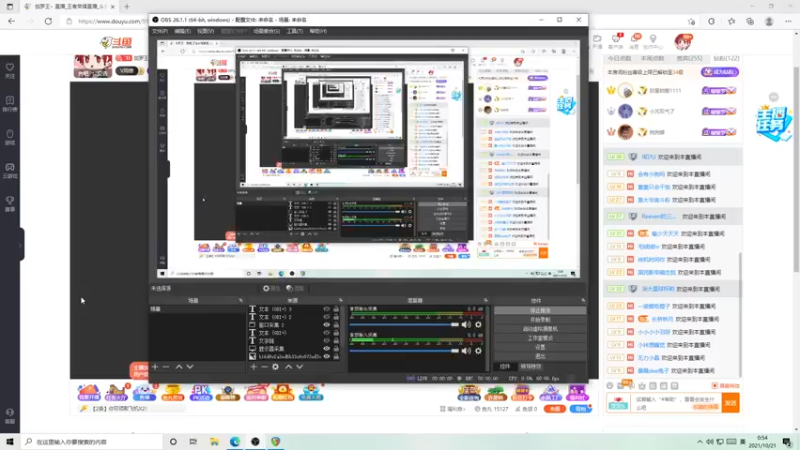Click the chat message input field
This screenshot has height=450, width=800.
677,403
